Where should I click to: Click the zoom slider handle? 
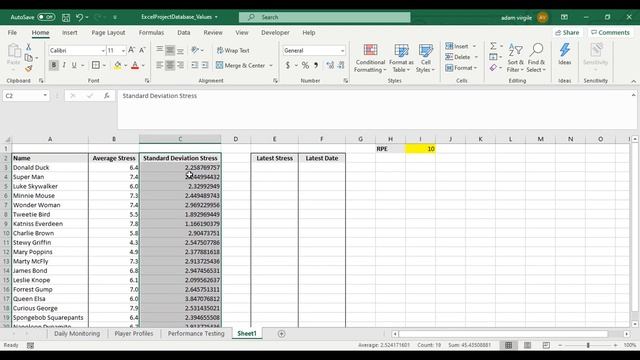(588, 345)
